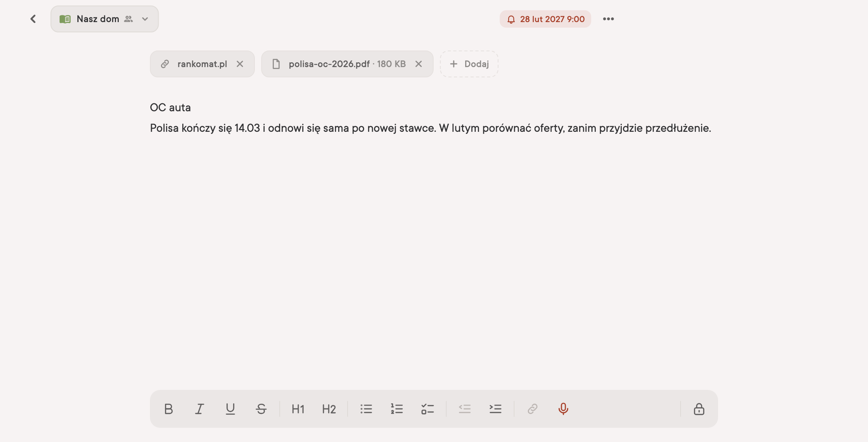Toggle italic formatting

[x=200, y=409]
